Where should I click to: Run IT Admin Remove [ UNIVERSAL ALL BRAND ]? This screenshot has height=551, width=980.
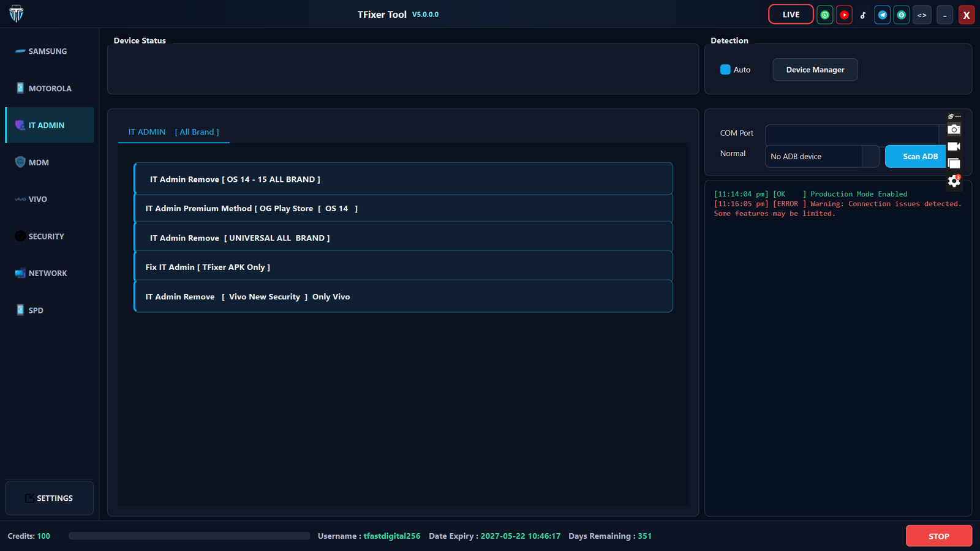403,238
